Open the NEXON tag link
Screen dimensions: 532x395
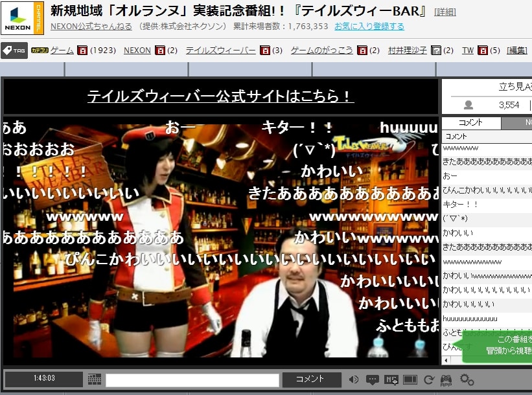[137, 51]
